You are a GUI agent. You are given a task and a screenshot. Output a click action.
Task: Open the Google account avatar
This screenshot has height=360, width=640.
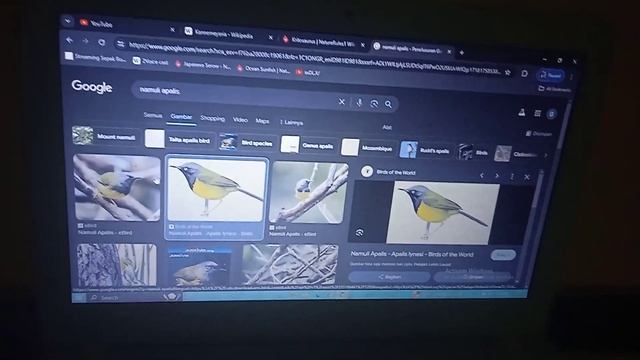pos(551,114)
